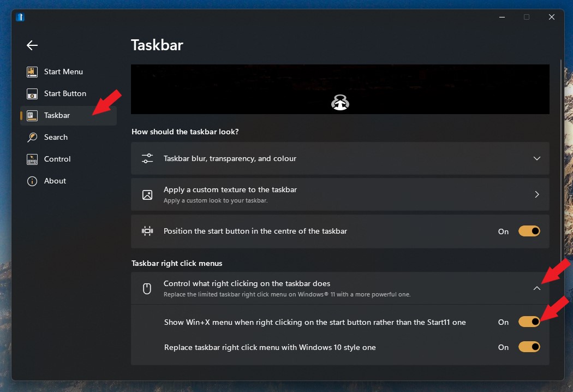Click the mouse icon beside right-click control
Viewport: 573px width, 392px height.
(x=147, y=288)
